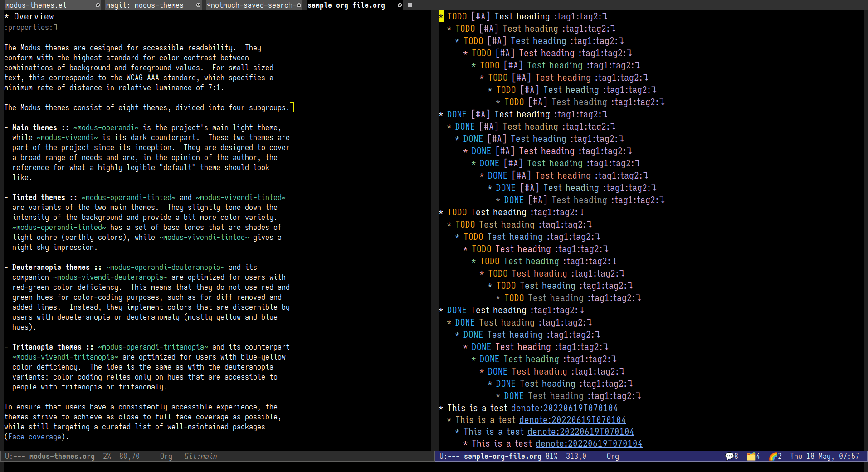Image resolution: width=868 pixels, height=472 pixels.
Task: Click :tag1:tag2: tags in first TODO heading
Action: tap(578, 16)
